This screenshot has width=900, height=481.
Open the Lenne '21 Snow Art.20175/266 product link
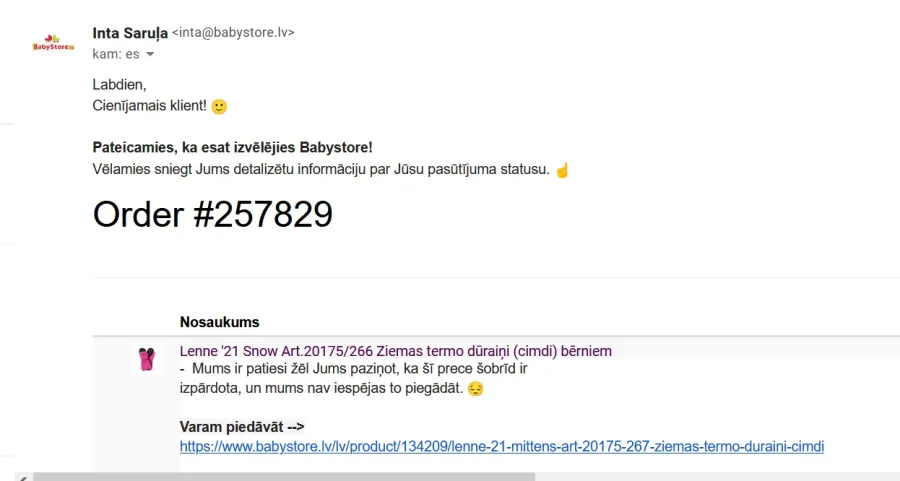coord(395,351)
